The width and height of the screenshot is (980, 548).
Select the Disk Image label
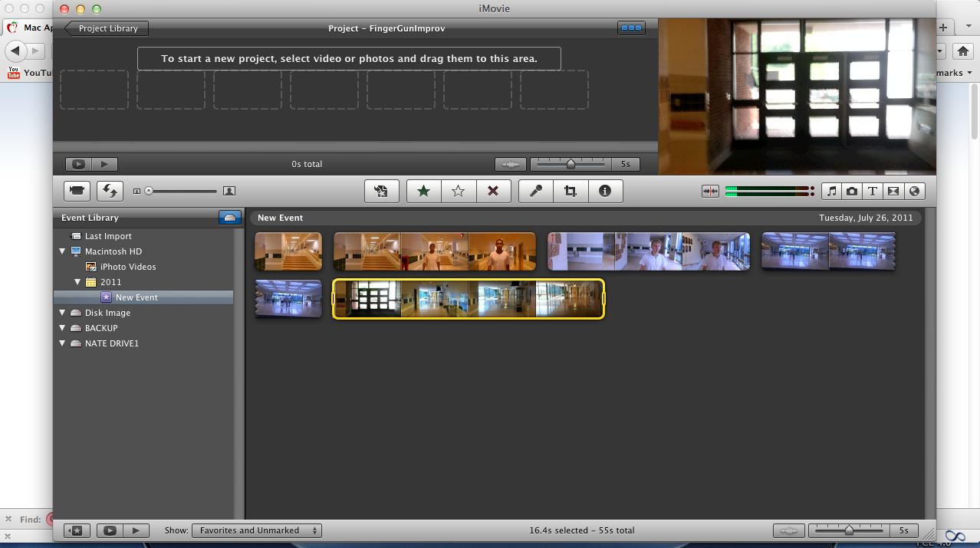click(107, 313)
